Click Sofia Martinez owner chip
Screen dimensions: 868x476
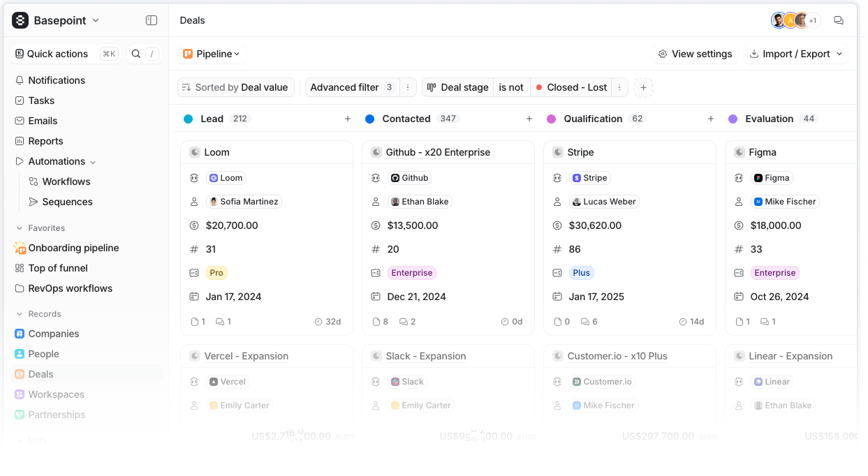(244, 202)
